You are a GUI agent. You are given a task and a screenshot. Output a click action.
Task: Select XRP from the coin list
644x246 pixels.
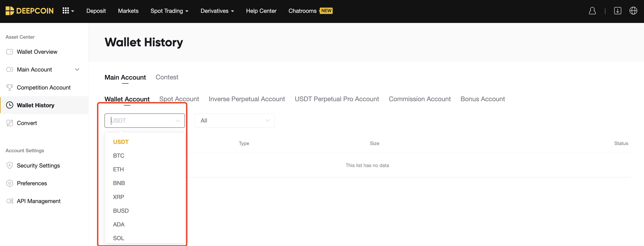pos(145,197)
